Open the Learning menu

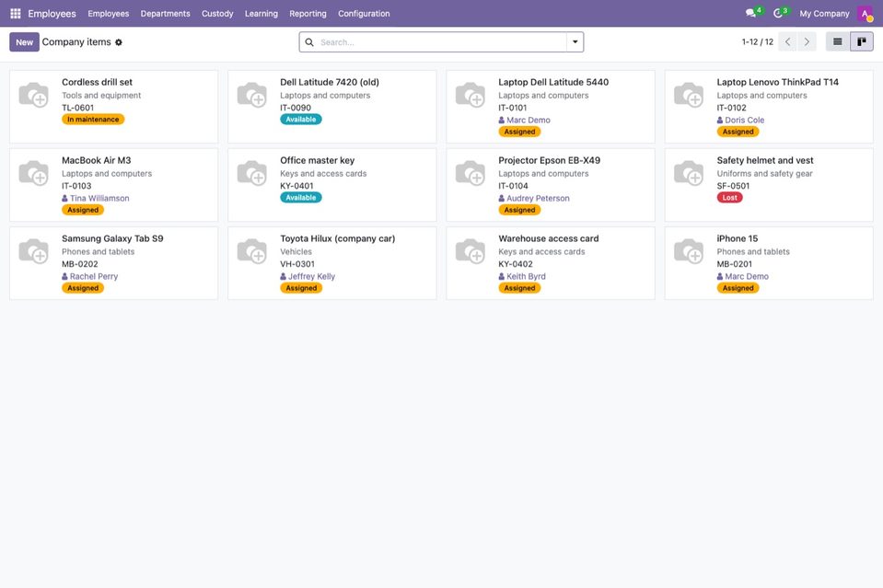click(x=261, y=14)
